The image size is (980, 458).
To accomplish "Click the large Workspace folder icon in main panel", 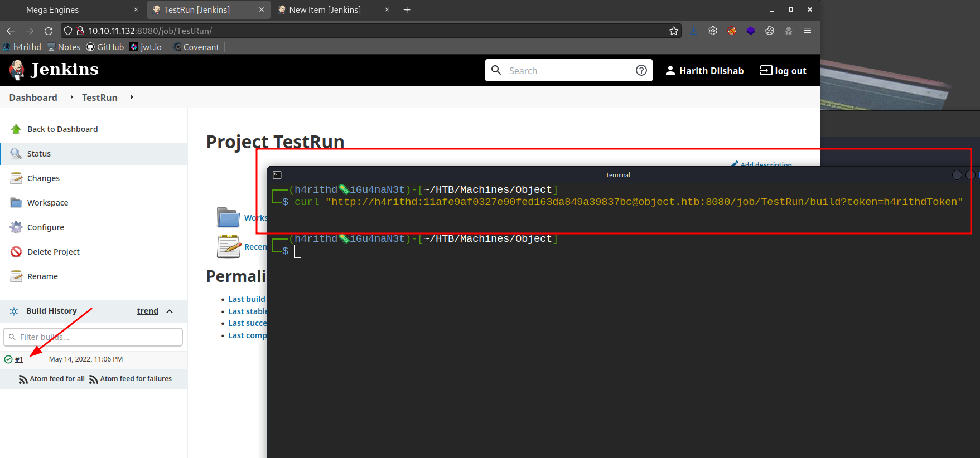I will [229, 217].
